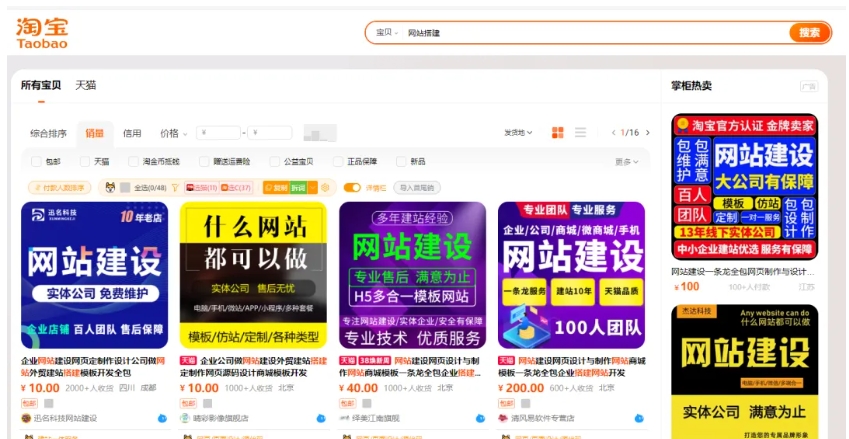Filter by C-shop count button (37)
The width and height of the screenshot is (849, 439).
(236, 188)
